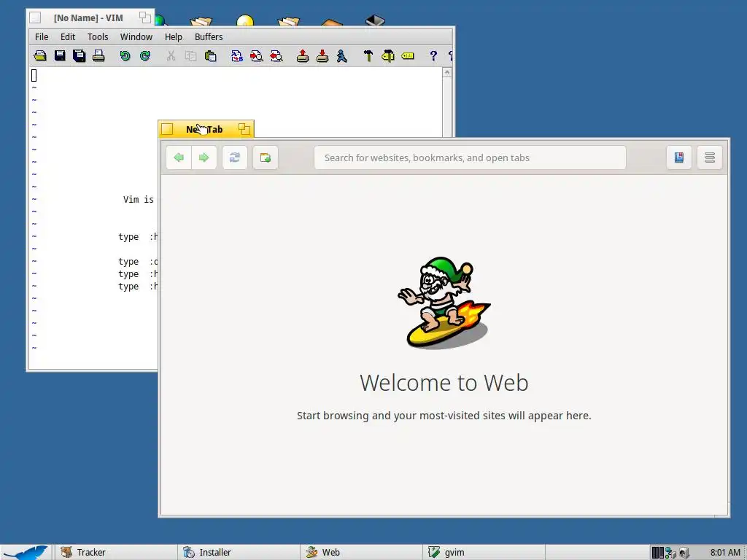
Task: Click the Run Script icon in Vim
Action: 342,56
